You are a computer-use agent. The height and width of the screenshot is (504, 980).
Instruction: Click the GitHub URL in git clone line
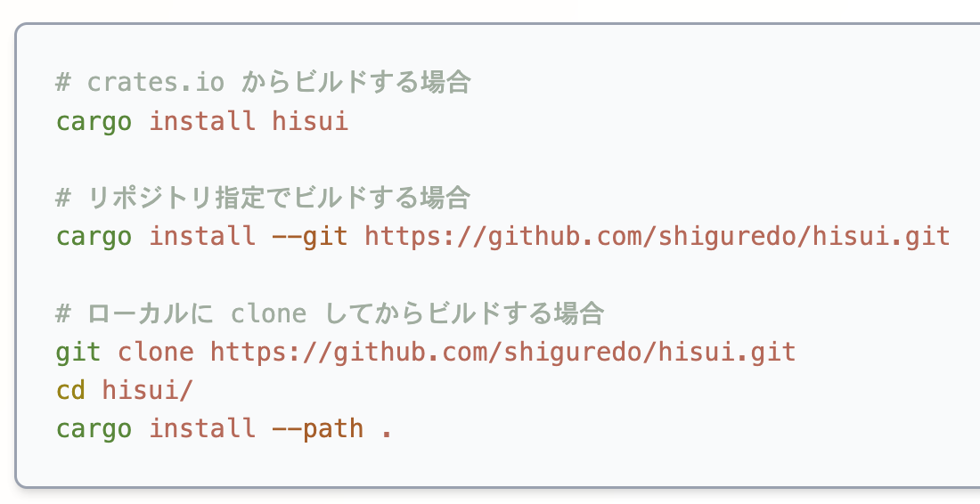502,352
